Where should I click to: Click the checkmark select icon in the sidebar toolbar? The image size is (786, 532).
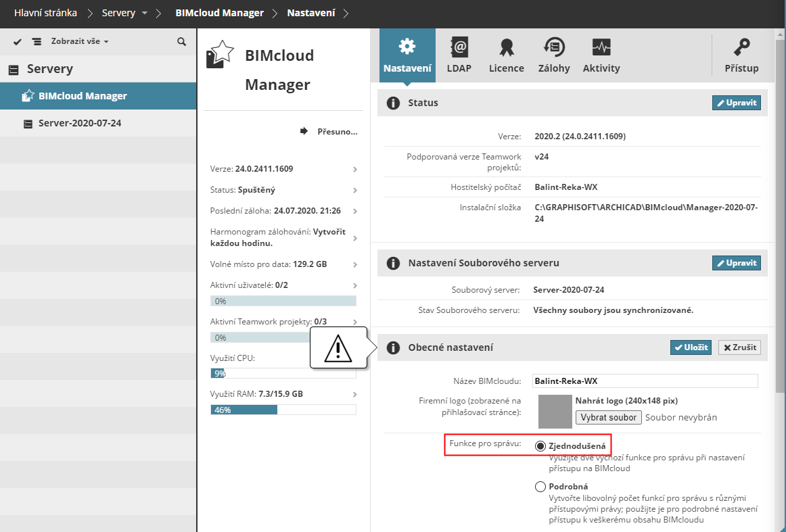(x=18, y=42)
